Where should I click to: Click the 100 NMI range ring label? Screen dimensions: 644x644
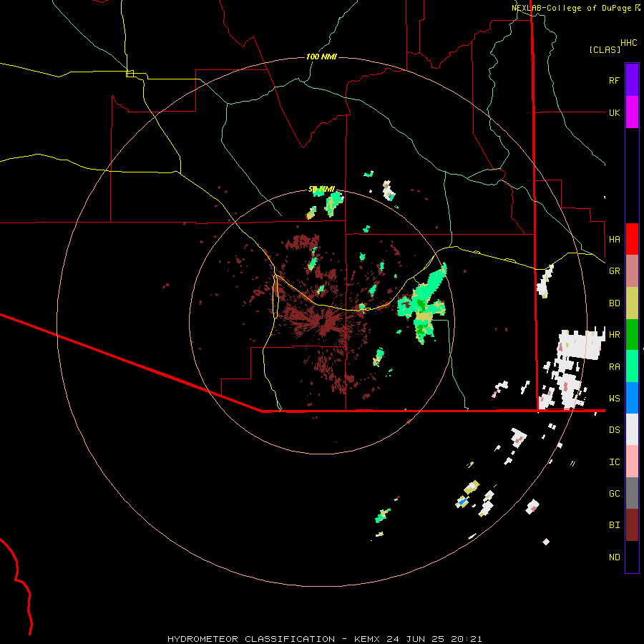tap(321, 57)
